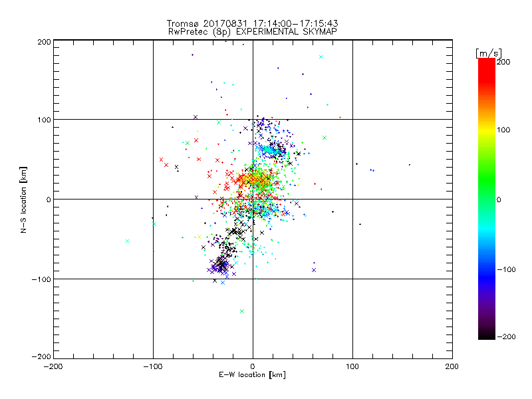The image size is (532, 399).
Task: Click the '-200' label on the colorbar
Action: (506, 336)
